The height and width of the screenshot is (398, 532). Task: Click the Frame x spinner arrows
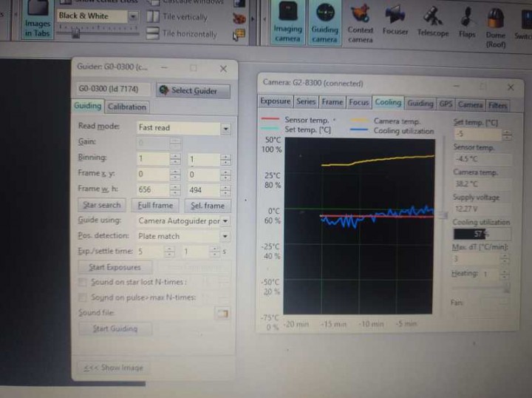[174, 175]
